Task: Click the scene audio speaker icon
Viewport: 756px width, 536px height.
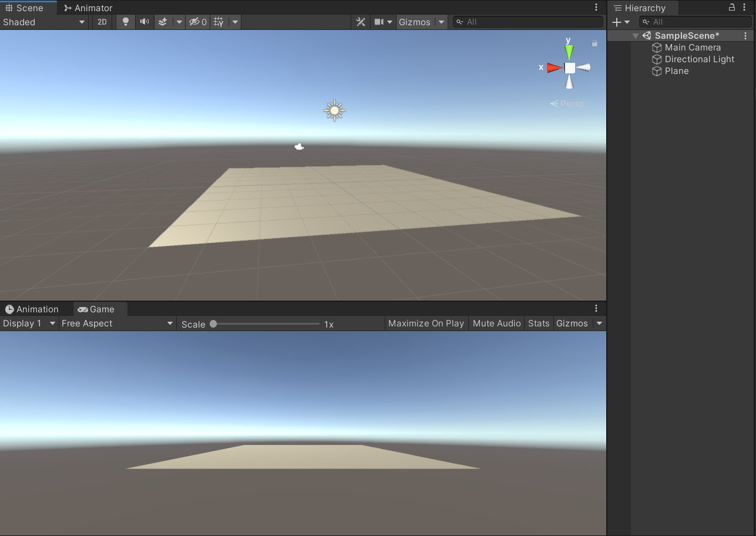Action: coord(144,22)
